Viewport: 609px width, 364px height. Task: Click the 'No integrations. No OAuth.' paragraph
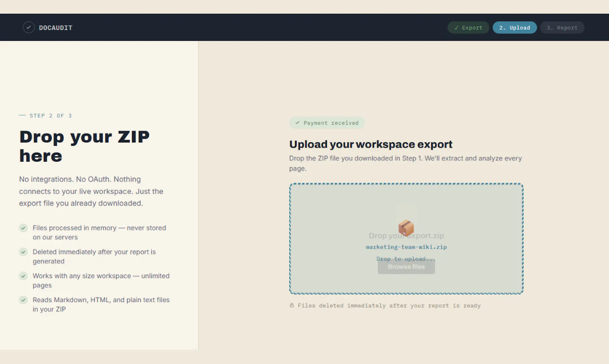tap(91, 191)
